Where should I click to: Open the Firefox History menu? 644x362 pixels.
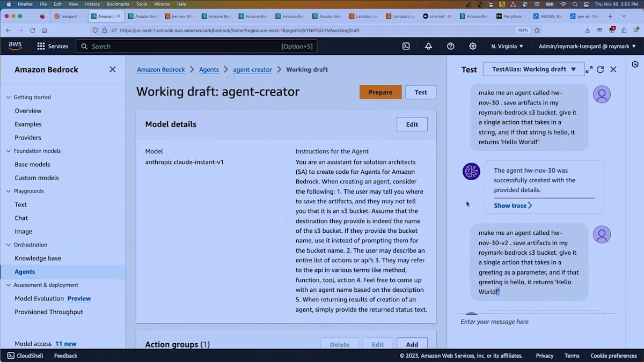(92, 4)
